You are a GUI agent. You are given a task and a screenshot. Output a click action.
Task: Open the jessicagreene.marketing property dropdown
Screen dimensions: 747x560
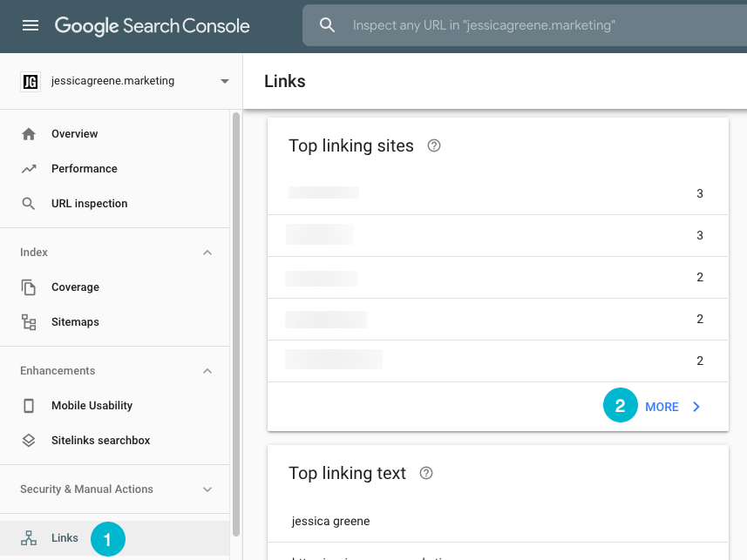click(x=225, y=81)
